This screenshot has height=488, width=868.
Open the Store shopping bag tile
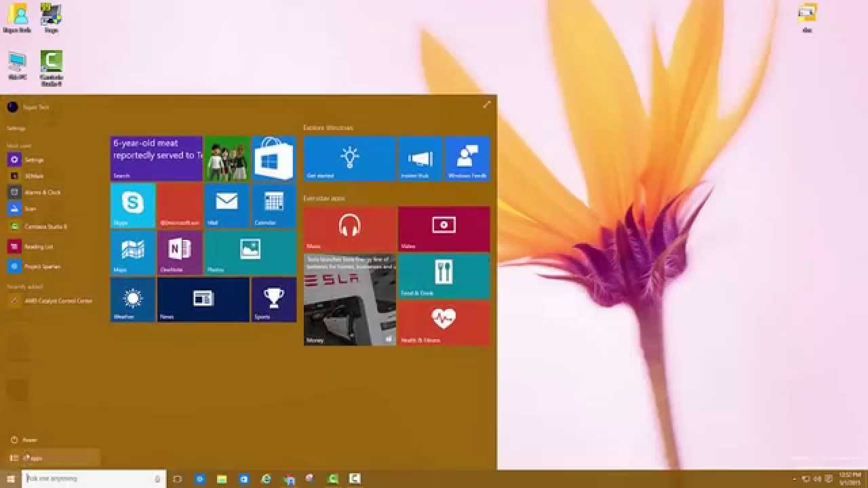[x=274, y=159]
